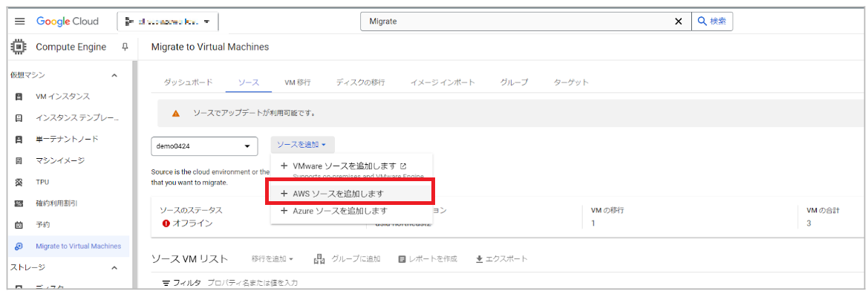Clear the search box with X
Viewport: 868px width, 294px height.
click(x=678, y=22)
